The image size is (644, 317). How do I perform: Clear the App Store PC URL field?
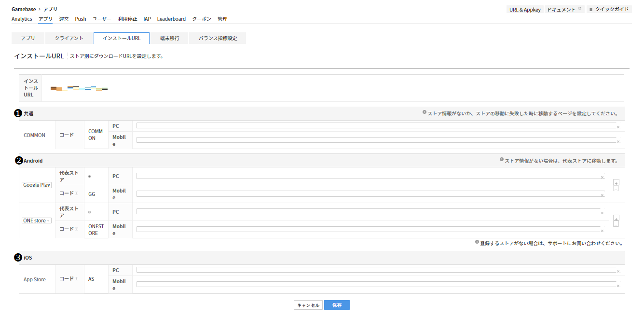618,272
